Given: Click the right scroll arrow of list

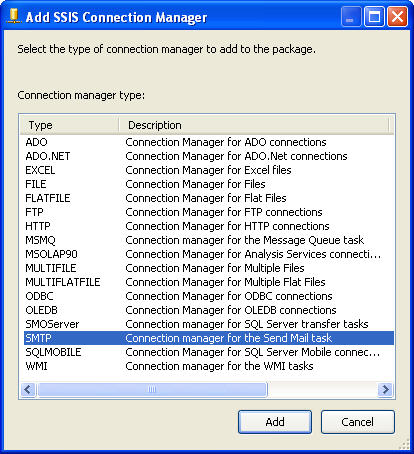Looking at the screenshot, I should (385, 389).
